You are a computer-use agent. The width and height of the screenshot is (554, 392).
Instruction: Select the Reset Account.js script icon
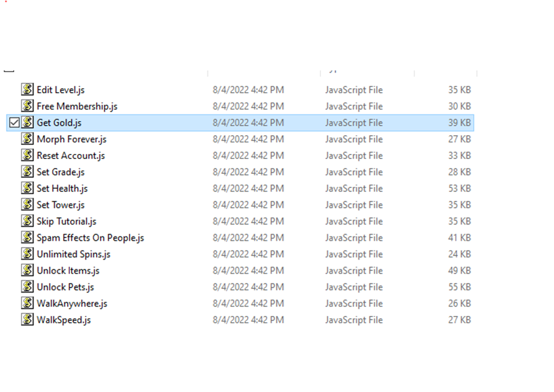click(x=27, y=156)
